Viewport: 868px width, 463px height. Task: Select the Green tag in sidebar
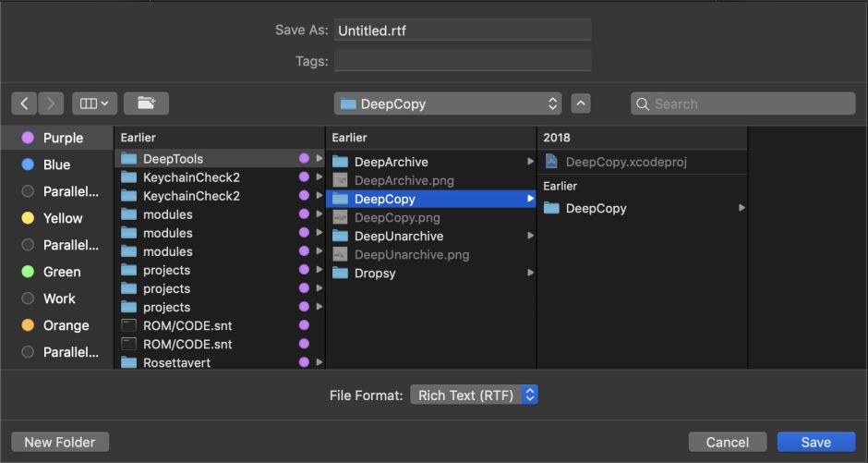(57, 272)
